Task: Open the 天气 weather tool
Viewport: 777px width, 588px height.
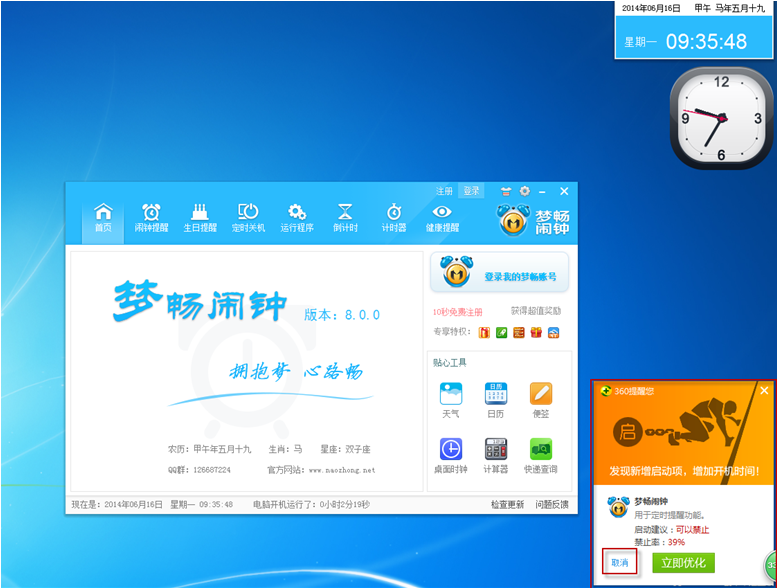Action: tap(451, 400)
